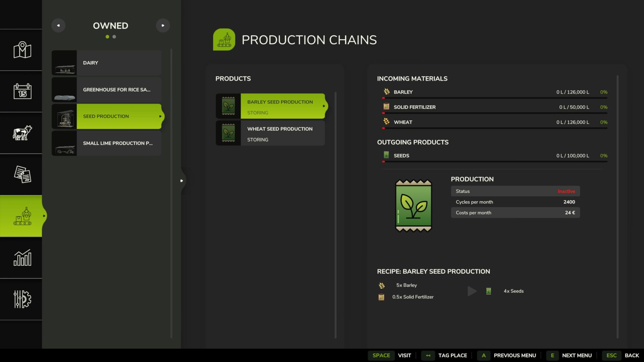644x362 pixels.
Task: Click the 4x Seeds recipe output text
Action: (514, 291)
